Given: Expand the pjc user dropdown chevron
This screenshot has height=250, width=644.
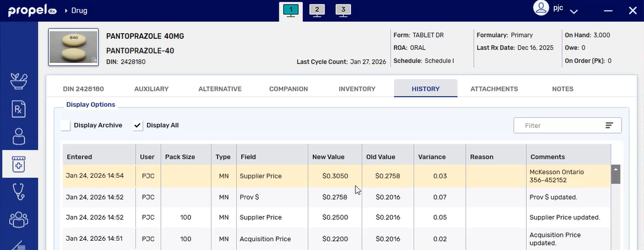Looking at the screenshot, I should coord(574,11).
